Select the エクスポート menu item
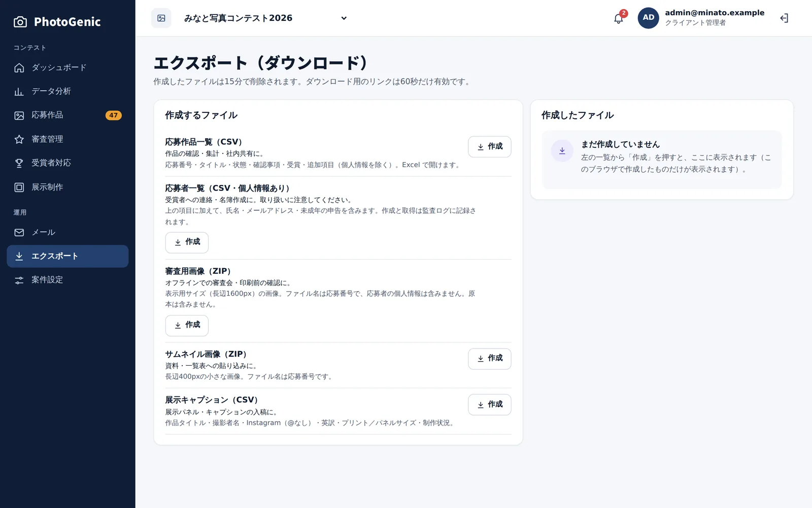 pos(67,257)
